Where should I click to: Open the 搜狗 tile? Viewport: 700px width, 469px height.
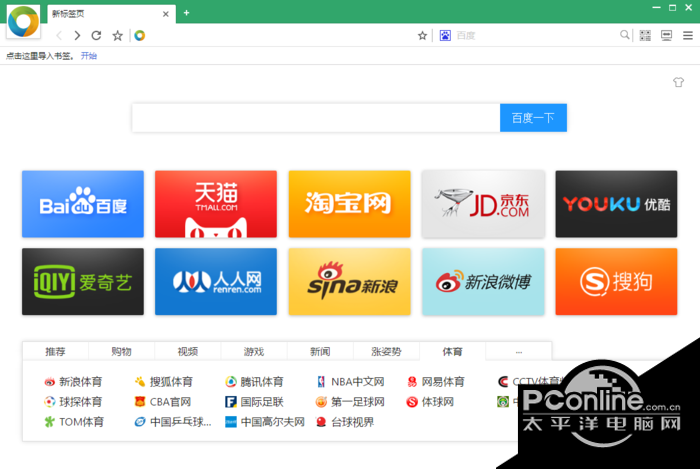pyautogui.click(x=616, y=282)
